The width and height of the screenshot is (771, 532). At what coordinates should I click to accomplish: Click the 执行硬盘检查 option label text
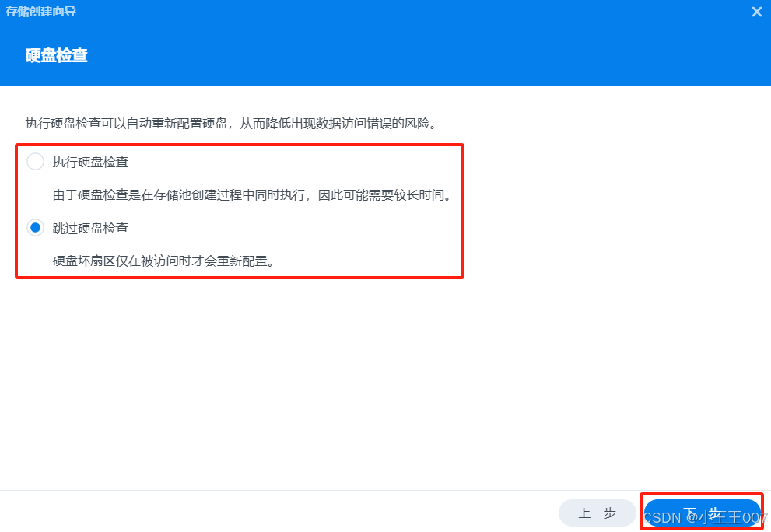(90, 163)
